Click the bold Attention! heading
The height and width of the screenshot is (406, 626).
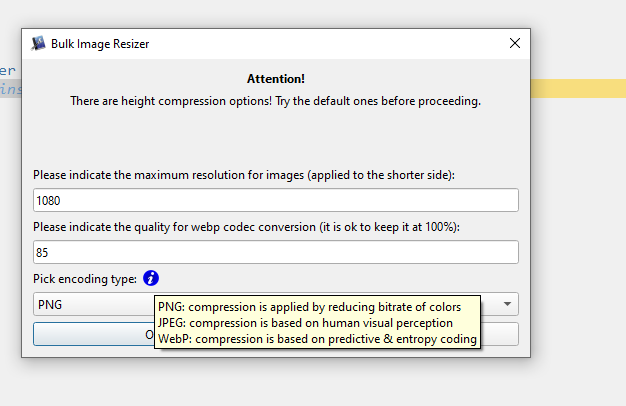275,78
